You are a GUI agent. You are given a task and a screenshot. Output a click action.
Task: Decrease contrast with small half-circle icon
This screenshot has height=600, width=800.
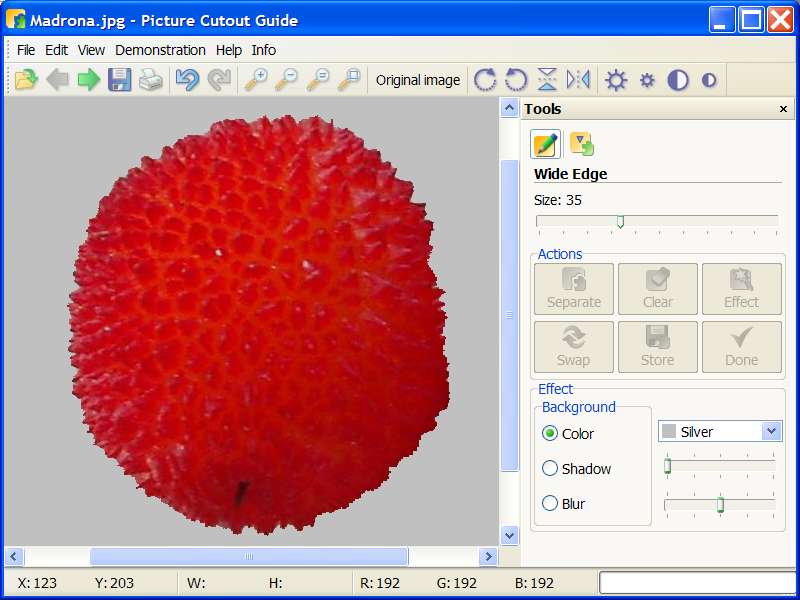click(709, 80)
